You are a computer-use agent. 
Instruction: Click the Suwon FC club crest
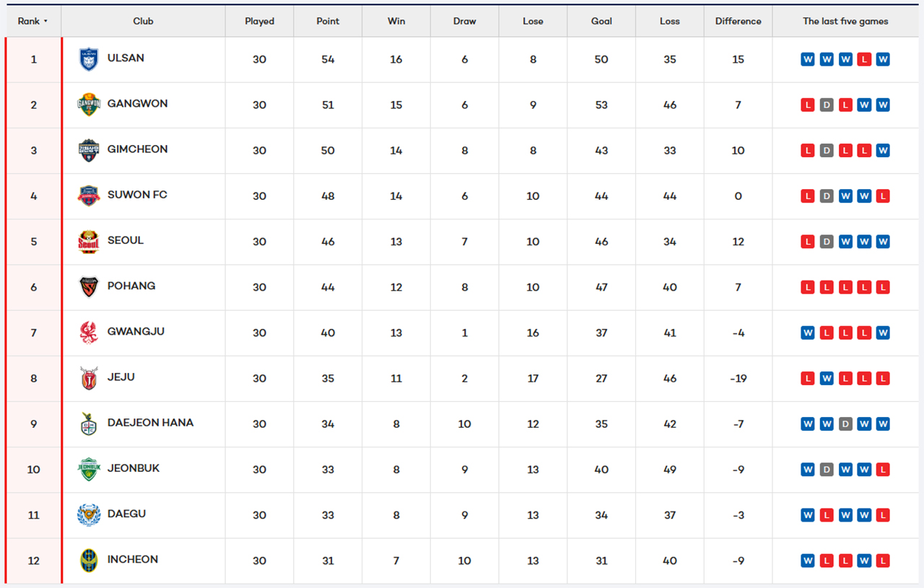(x=89, y=196)
